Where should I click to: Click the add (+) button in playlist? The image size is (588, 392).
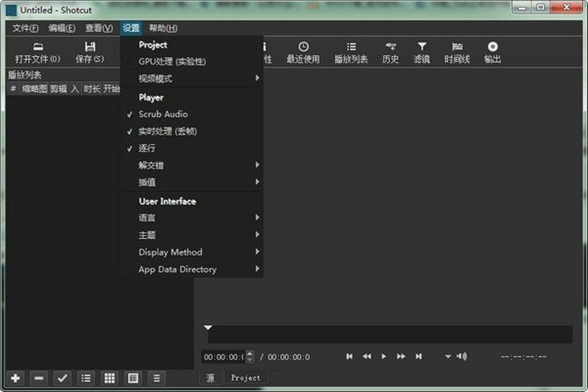(15, 378)
